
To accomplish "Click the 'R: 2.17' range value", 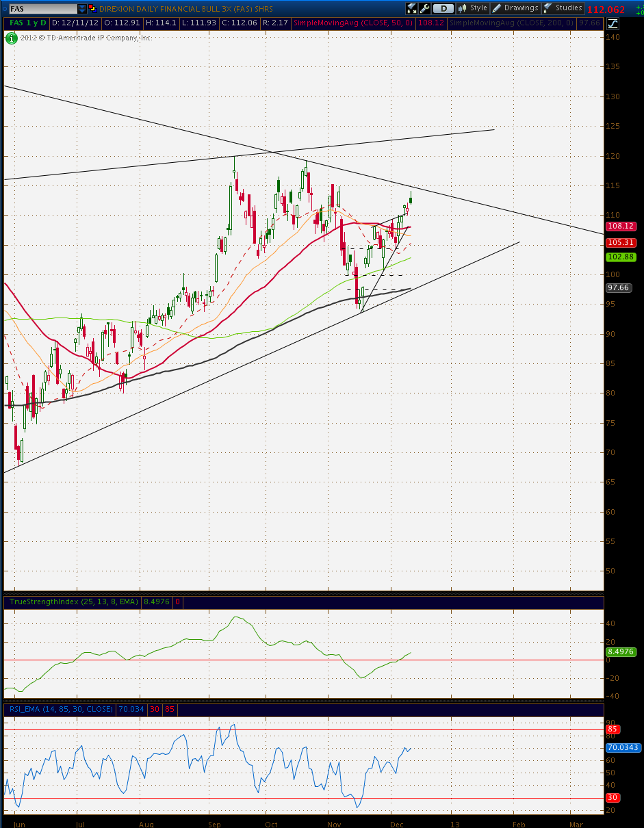I will pyautogui.click(x=276, y=23).
